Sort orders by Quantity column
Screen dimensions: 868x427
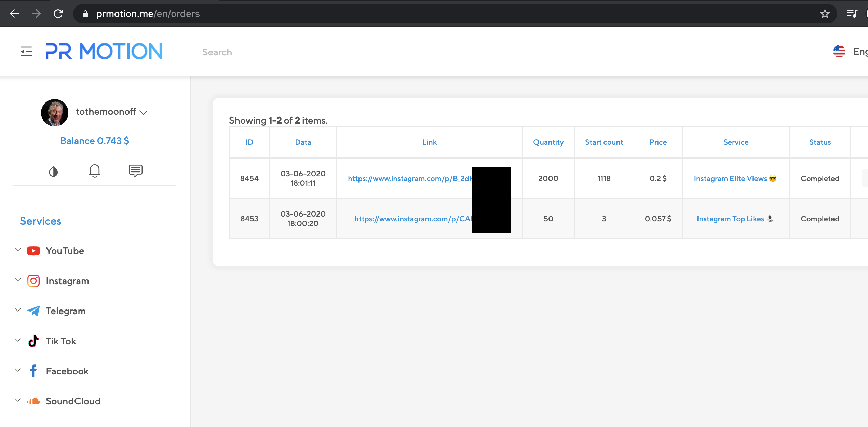click(x=548, y=142)
